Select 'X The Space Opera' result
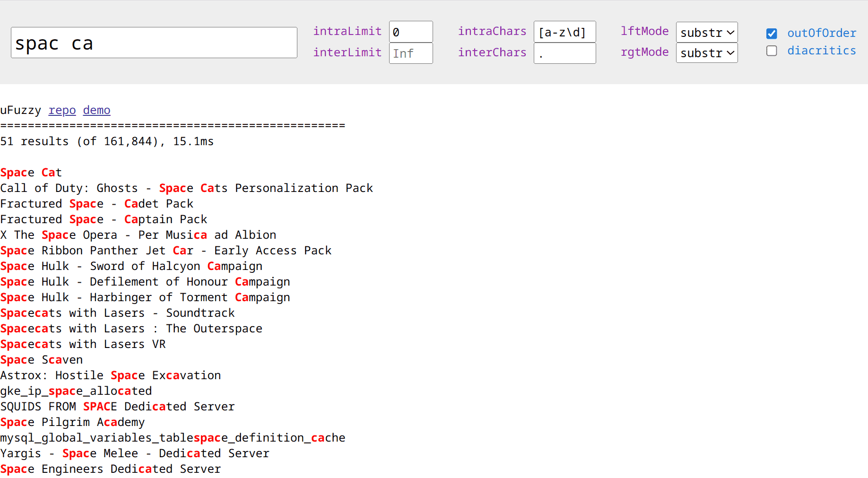This screenshot has width=868, height=478. coord(138,235)
